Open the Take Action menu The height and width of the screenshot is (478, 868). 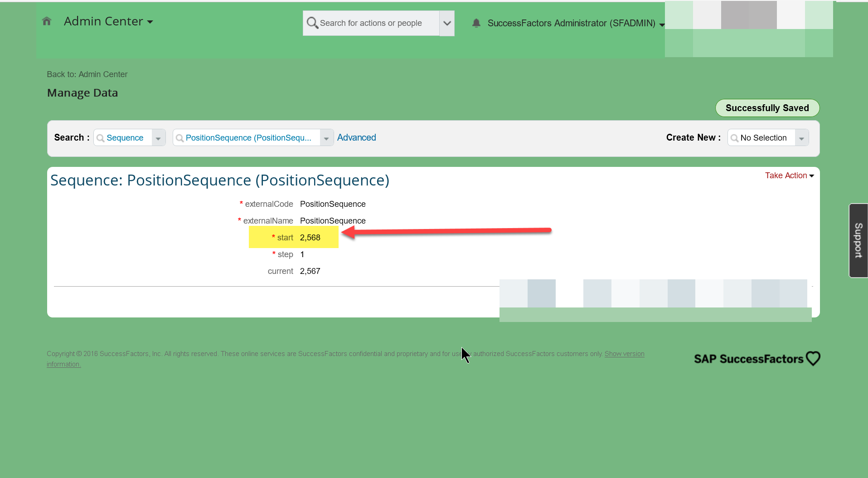(x=789, y=176)
